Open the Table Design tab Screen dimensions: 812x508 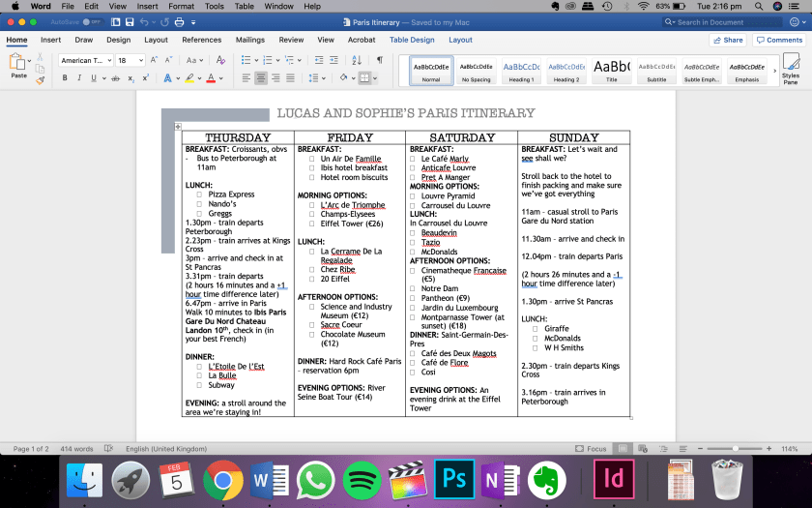point(412,40)
